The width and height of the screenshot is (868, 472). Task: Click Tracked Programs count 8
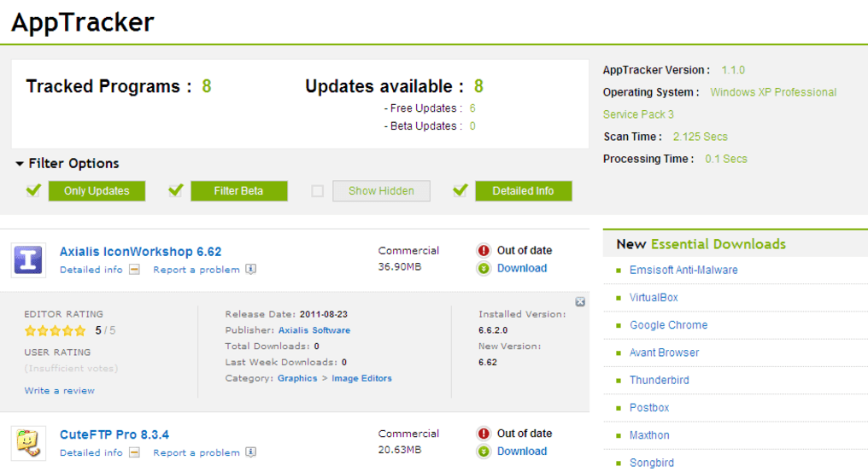(x=207, y=86)
